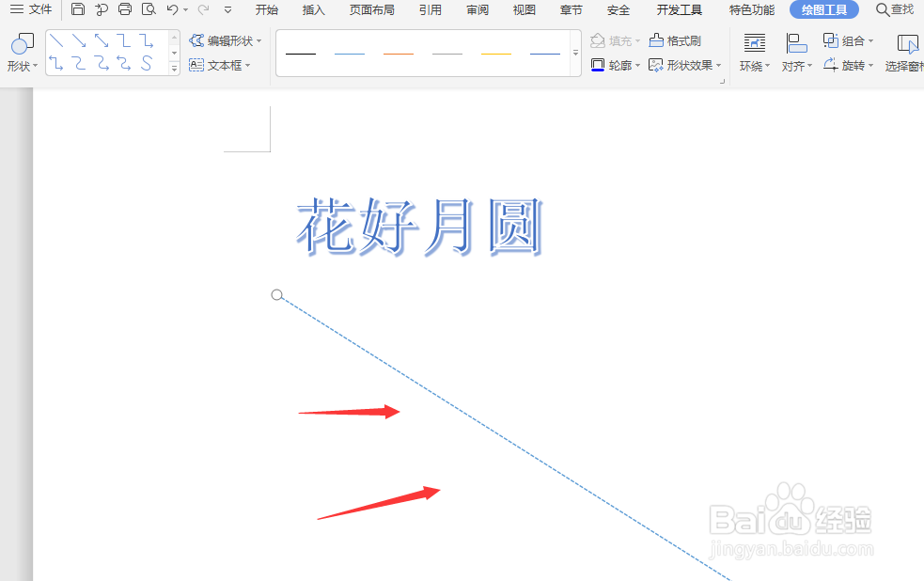
Task: Select the S-curve line tool
Action: coord(146,63)
